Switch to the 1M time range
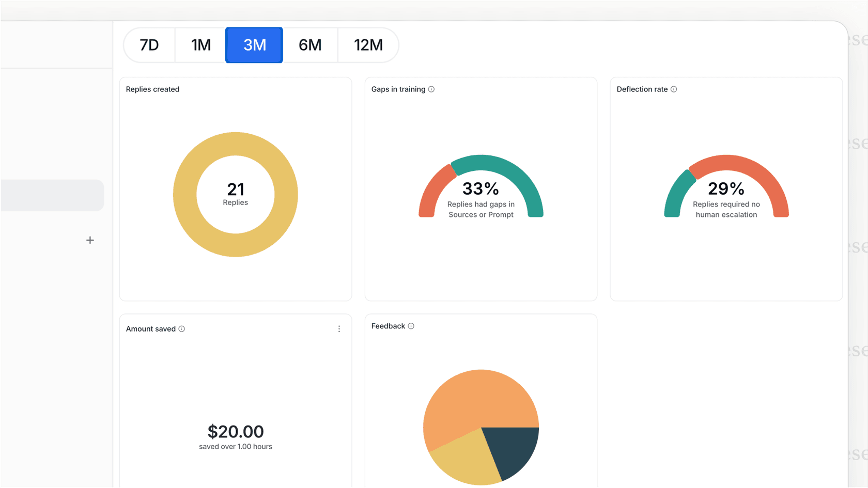Viewport: 868px width, 488px height. tap(200, 45)
